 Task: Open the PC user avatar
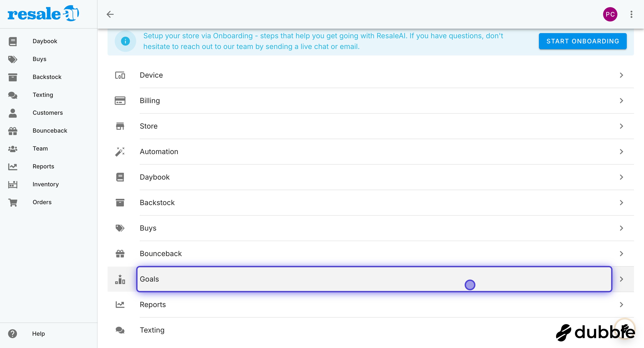pos(610,14)
